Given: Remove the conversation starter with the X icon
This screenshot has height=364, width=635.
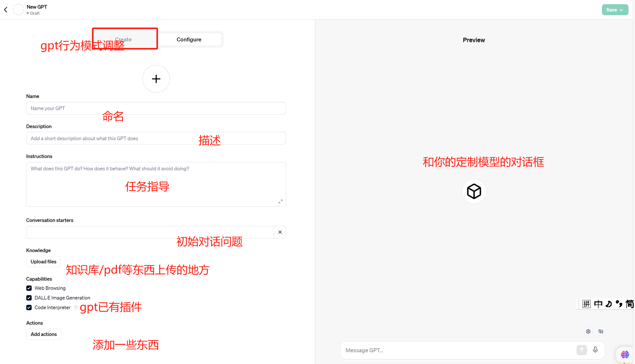Looking at the screenshot, I should point(280,232).
